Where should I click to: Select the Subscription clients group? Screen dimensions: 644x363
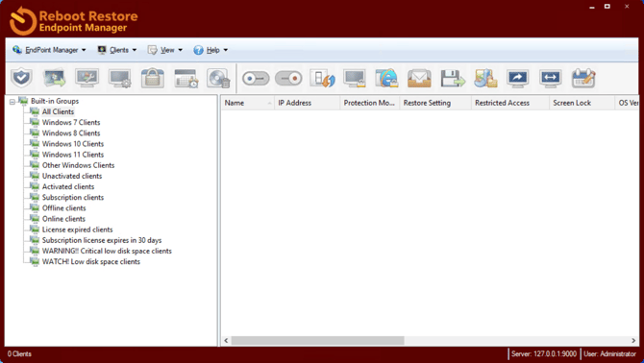pyautogui.click(x=73, y=197)
